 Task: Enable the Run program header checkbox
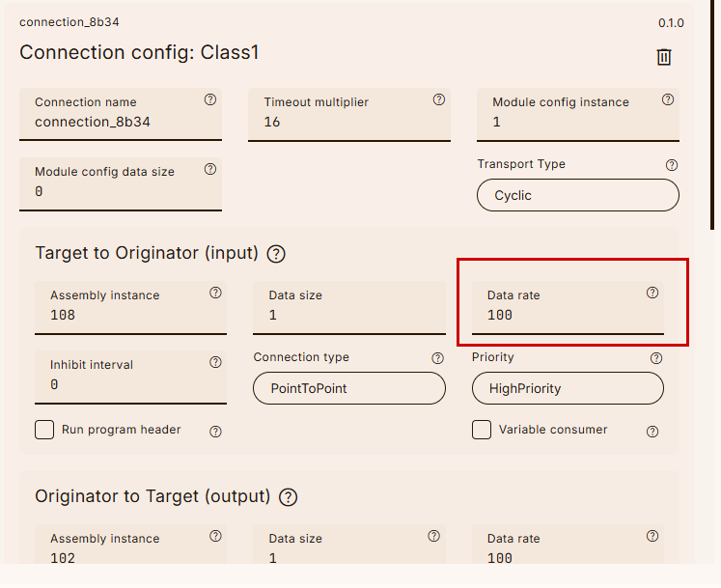(x=44, y=430)
